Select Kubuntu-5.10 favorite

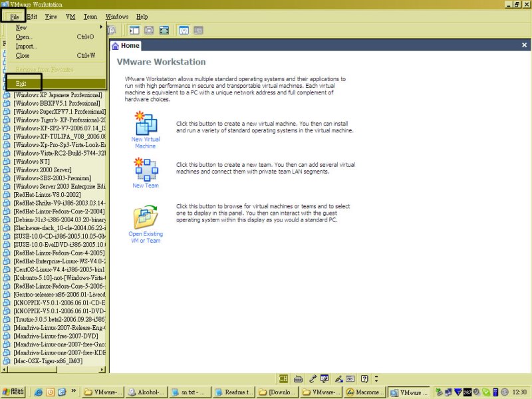pos(60,278)
